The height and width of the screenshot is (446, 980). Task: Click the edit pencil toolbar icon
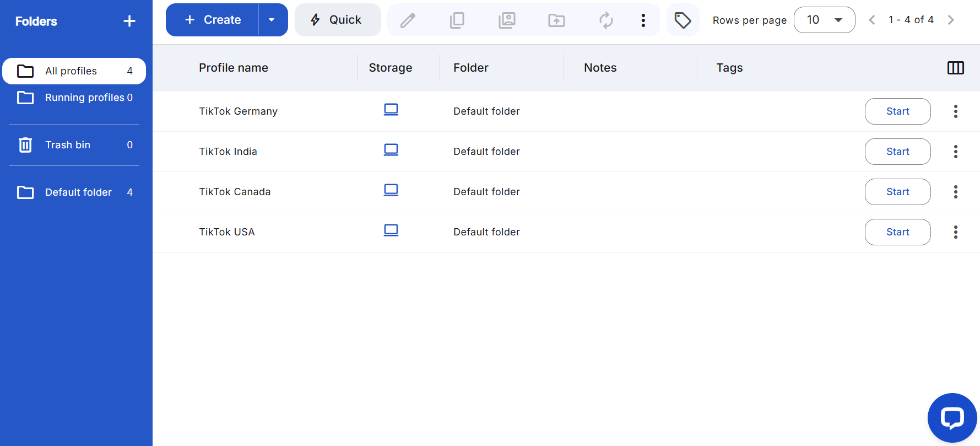tap(408, 20)
